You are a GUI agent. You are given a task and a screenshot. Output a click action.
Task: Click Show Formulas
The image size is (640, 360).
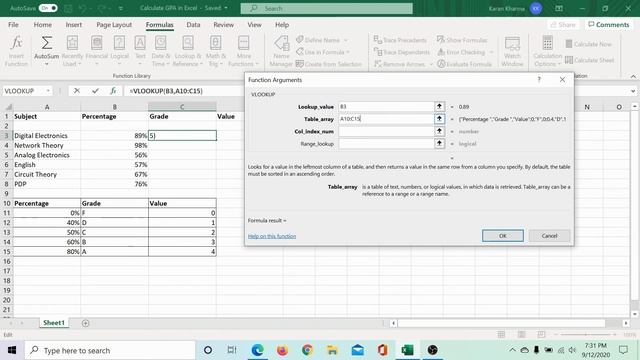click(462, 40)
